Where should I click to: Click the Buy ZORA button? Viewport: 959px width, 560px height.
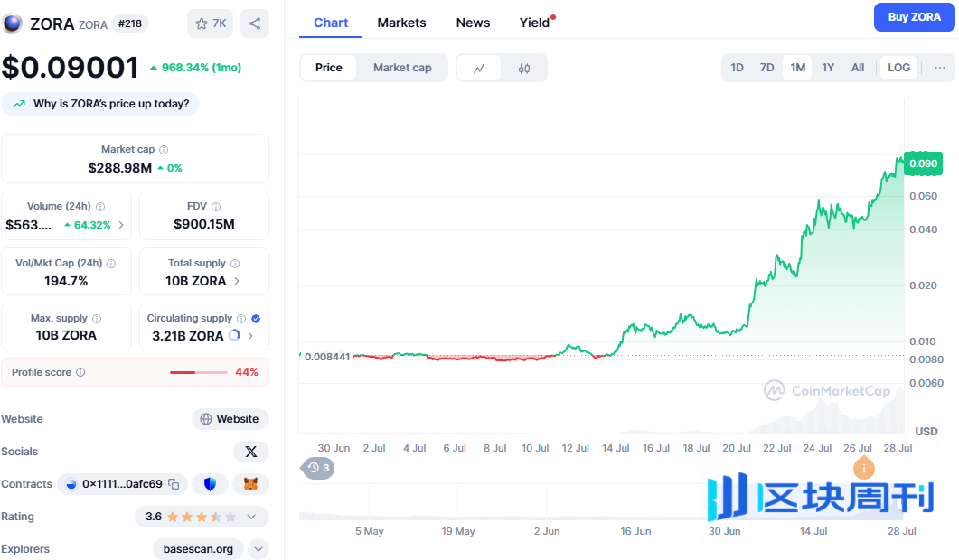[915, 17]
